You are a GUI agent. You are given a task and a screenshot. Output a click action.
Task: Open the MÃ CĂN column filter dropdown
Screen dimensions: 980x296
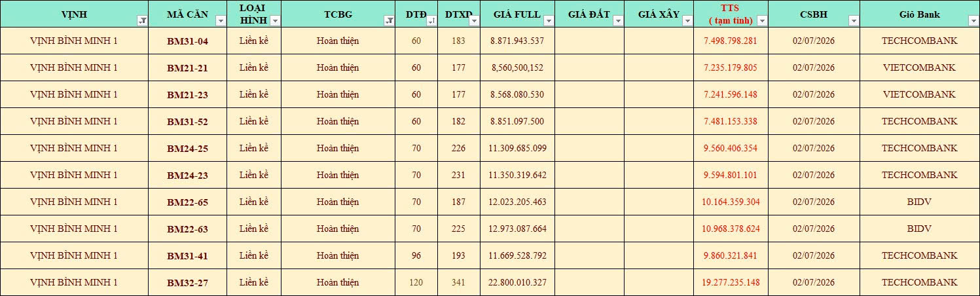point(221,21)
